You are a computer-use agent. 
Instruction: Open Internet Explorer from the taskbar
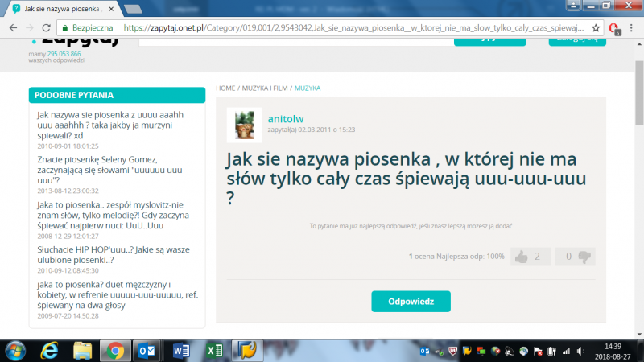tap(49, 350)
